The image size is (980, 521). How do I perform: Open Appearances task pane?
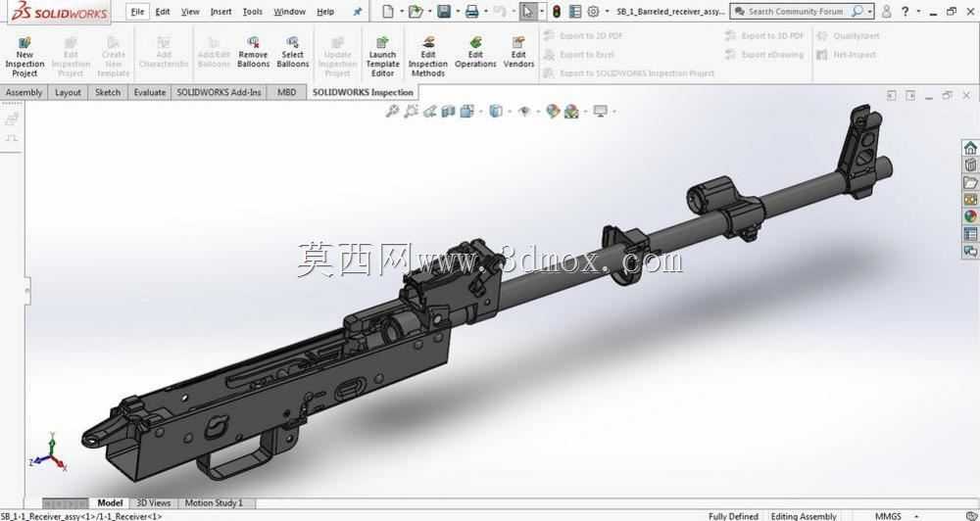970,216
